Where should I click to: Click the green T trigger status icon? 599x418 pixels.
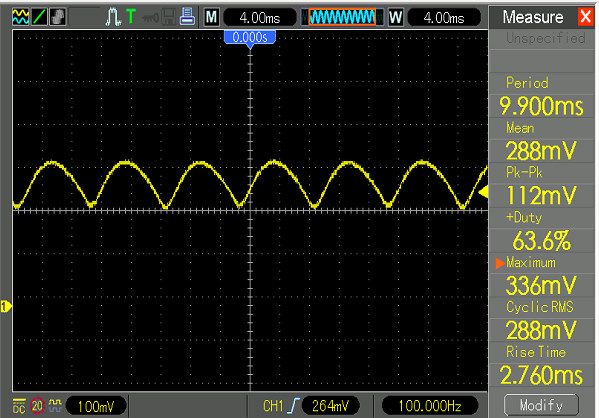point(131,17)
